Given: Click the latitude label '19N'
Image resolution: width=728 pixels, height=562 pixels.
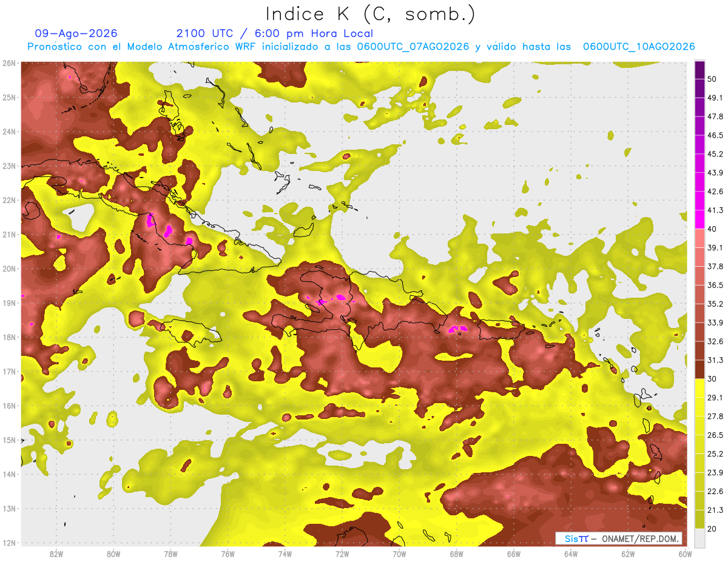Looking at the screenshot, I should tap(9, 303).
